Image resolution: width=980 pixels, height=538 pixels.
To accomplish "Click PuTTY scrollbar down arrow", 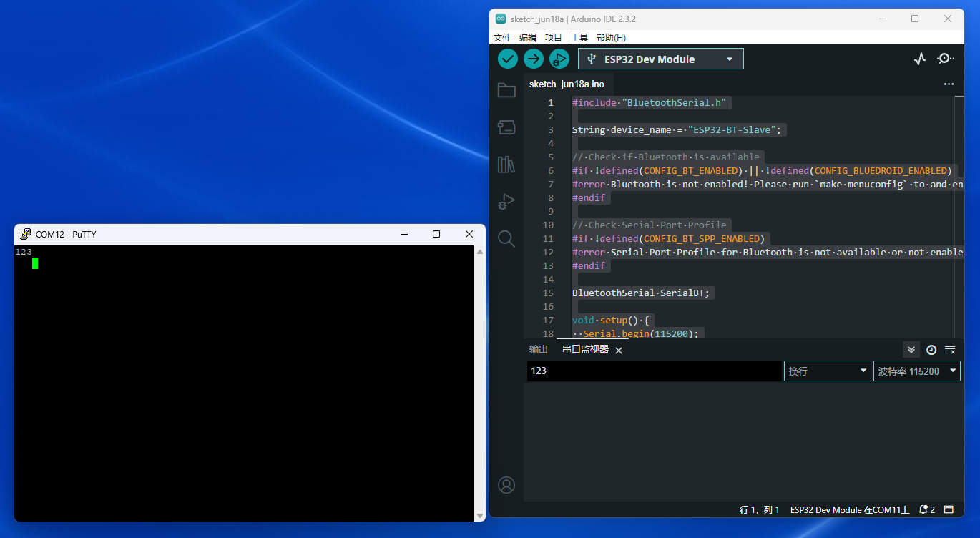I will click(480, 515).
